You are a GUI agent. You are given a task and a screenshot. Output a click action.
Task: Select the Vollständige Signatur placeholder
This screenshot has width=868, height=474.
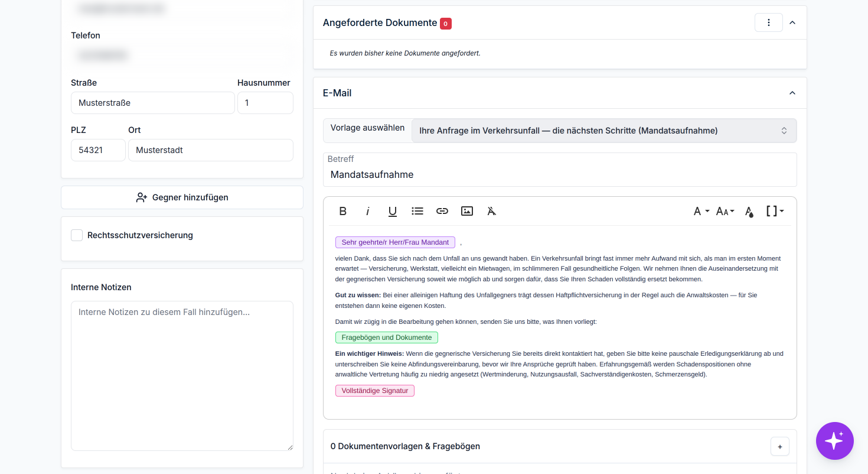[375, 391]
